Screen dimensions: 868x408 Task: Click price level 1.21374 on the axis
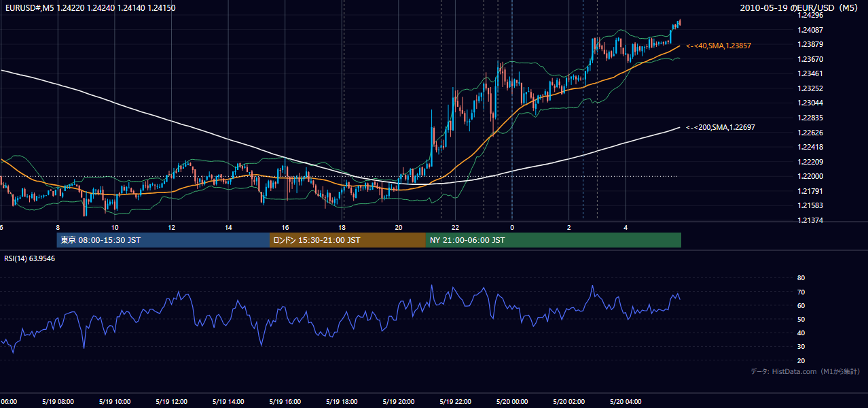point(810,220)
